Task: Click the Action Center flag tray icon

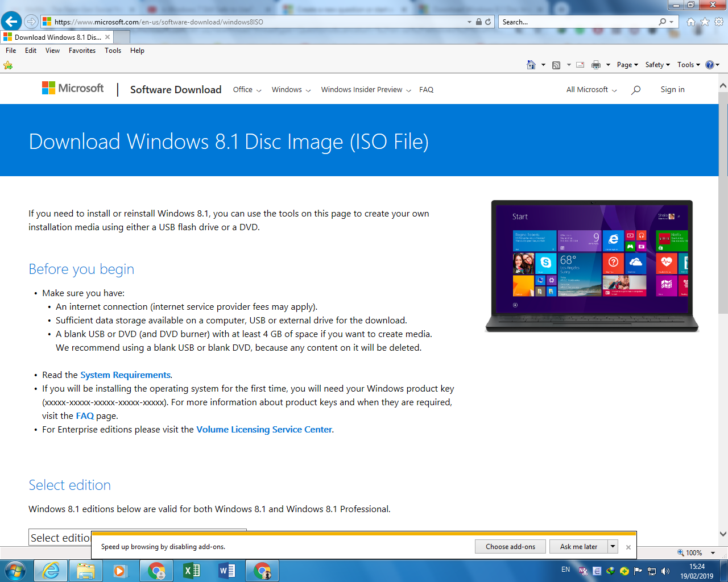Action: [638, 571]
